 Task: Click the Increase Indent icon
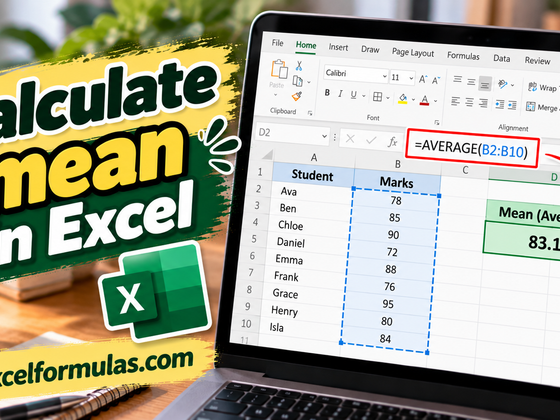512,105
